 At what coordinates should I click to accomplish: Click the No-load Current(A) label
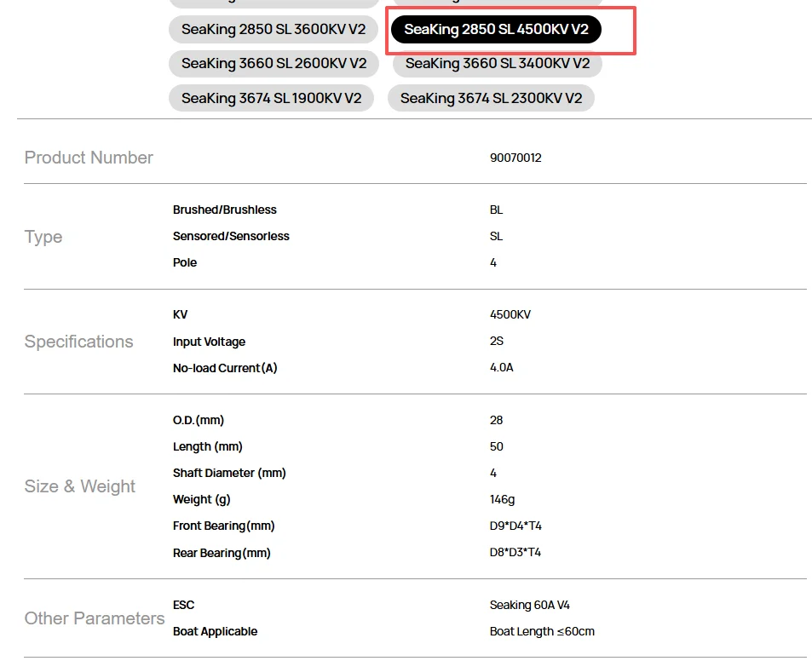[225, 368]
